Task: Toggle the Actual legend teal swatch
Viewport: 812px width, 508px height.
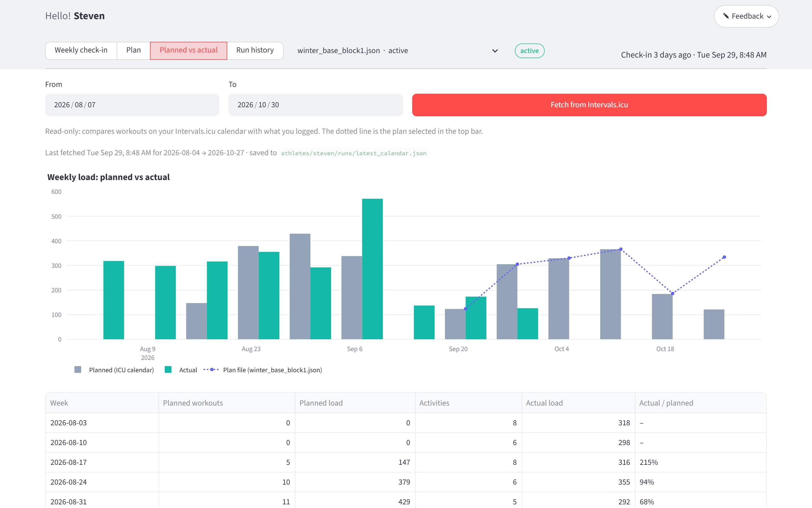Action: click(168, 370)
